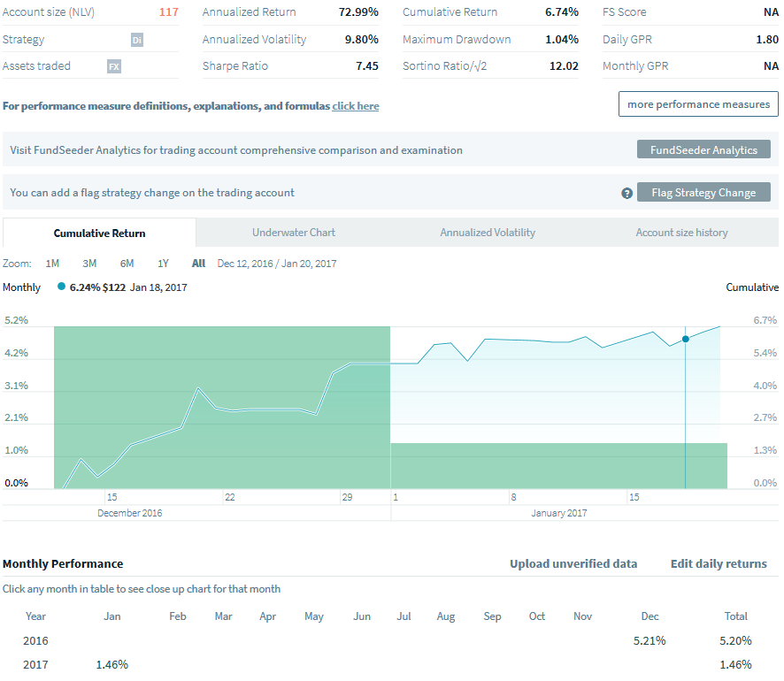Screen dimensions: 784x681
Task: Open December 2016 monthly return 5.21%
Action: [649, 640]
